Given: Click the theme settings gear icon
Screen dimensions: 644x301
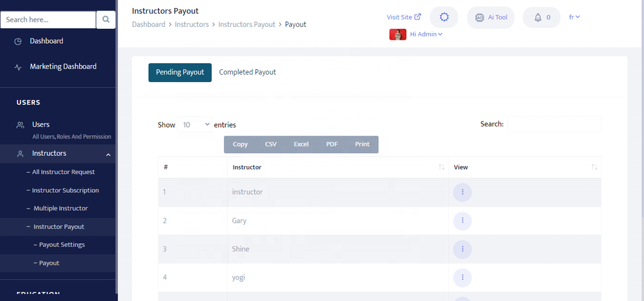Looking at the screenshot, I should pos(443,17).
